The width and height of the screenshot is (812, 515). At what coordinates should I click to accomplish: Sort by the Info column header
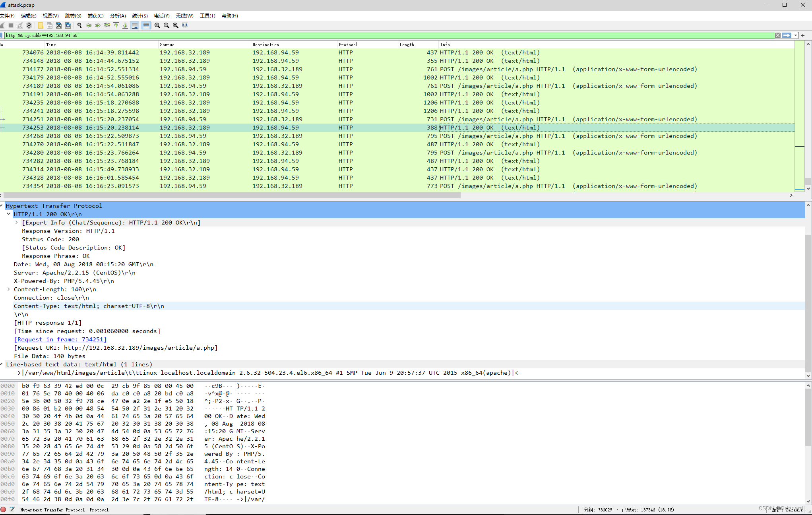tap(616, 45)
